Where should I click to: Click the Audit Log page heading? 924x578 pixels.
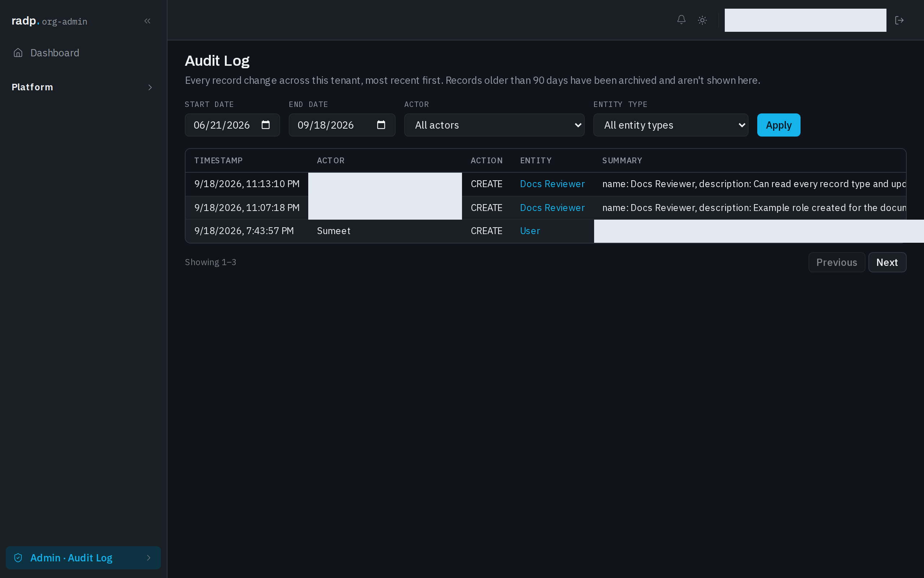pyautogui.click(x=217, y=61)
